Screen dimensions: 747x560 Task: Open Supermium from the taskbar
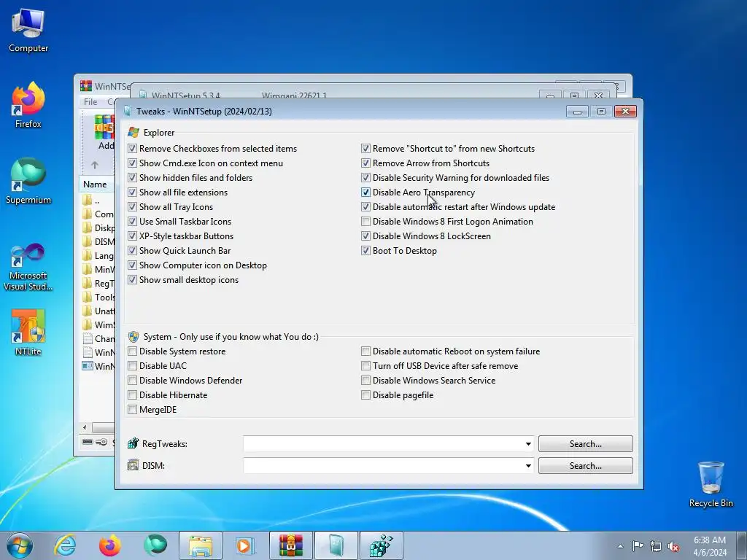tap(155, 545)
